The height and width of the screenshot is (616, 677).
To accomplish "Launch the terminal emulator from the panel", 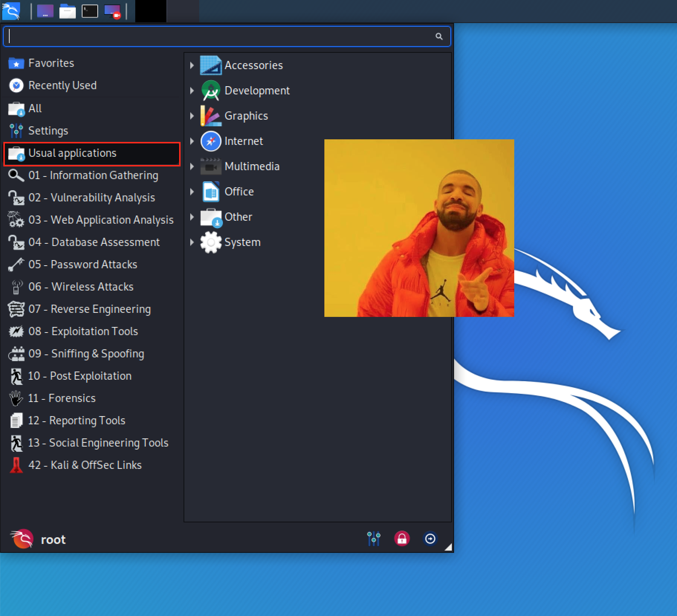I will pos(90,11).
